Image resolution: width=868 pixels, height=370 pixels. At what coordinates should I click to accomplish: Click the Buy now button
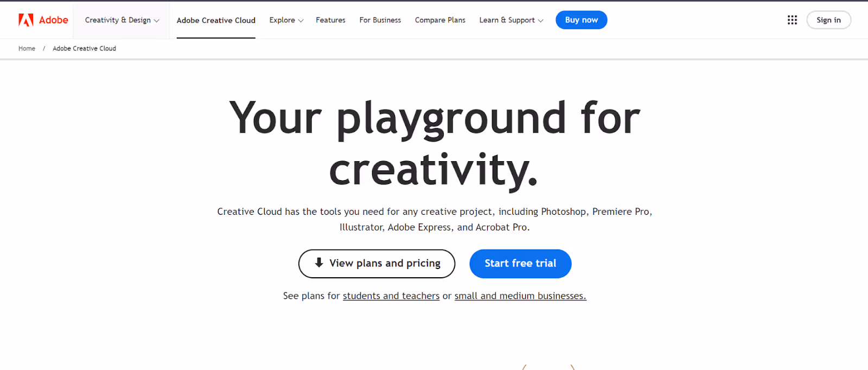582,20
